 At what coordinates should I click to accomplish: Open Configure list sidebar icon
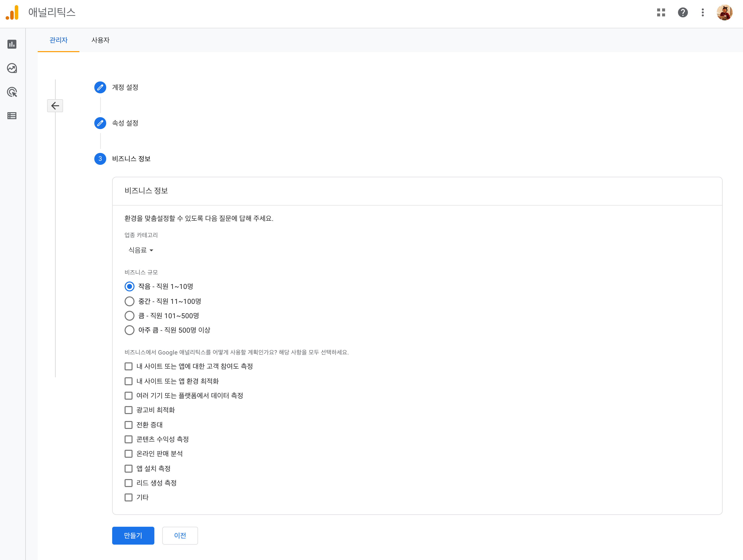tap(12, 116)
